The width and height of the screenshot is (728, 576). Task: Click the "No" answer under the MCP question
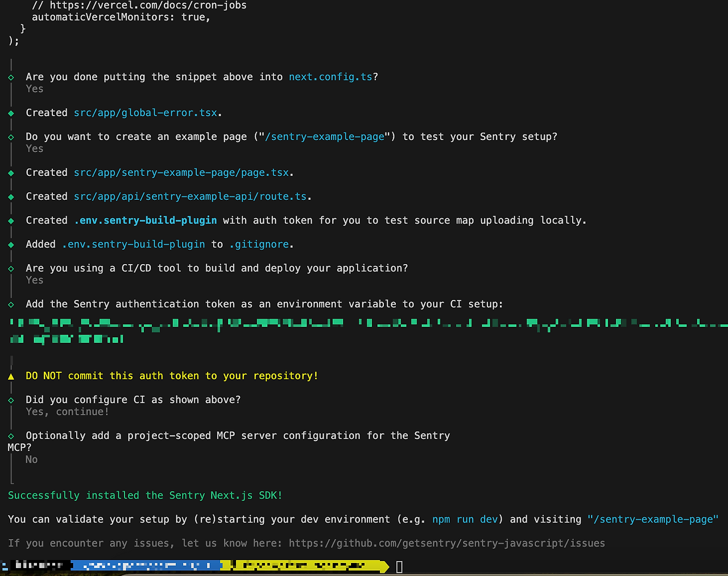coord(31,459)
